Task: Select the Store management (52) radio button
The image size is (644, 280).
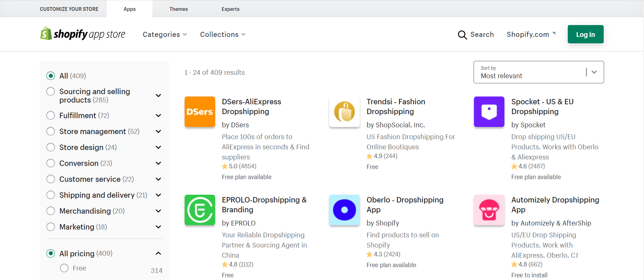Action: (51, 131)
